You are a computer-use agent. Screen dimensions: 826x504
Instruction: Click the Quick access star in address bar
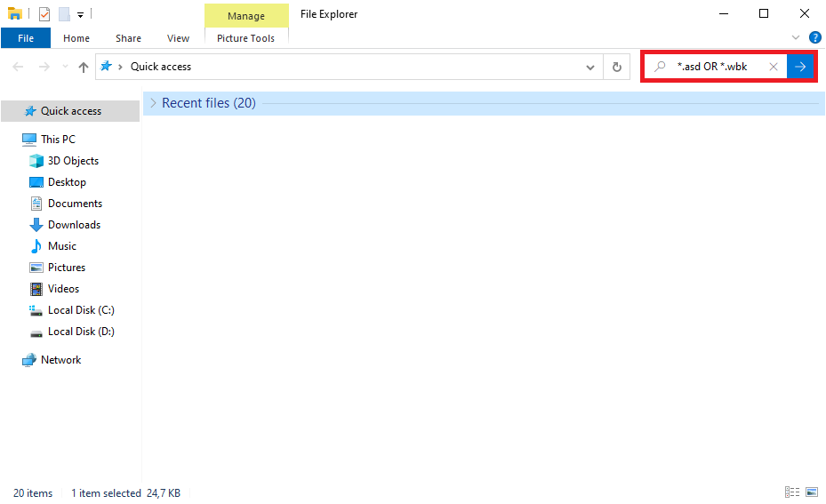pos(107,67)
